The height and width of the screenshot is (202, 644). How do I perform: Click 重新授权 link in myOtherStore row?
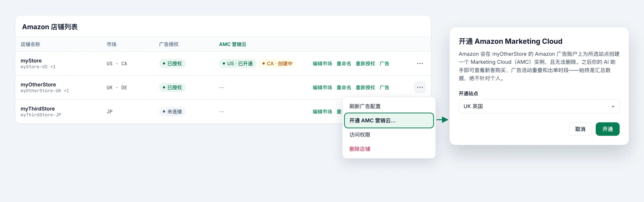tap(365, 87)
